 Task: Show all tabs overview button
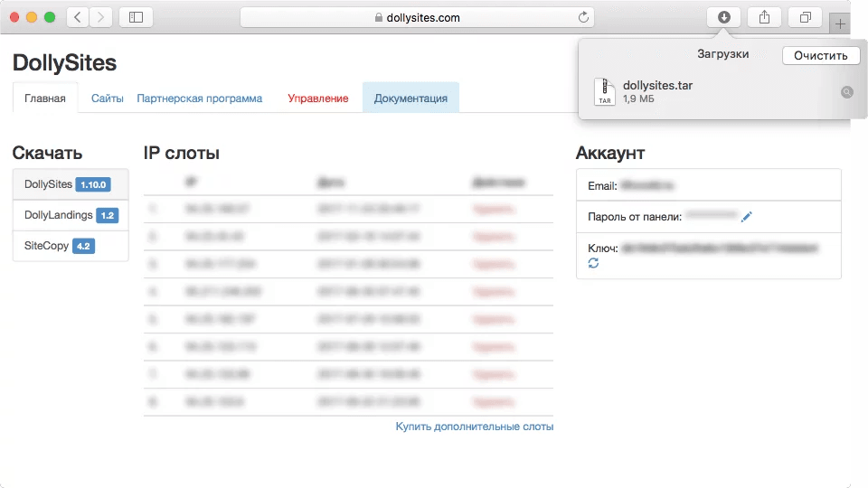tap(806, 18)
